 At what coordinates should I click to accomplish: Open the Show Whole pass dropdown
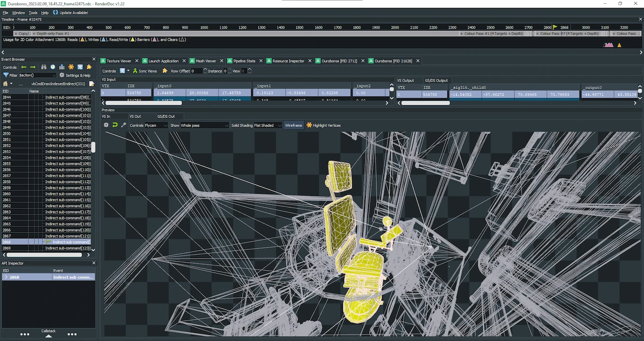pos(205,126)
